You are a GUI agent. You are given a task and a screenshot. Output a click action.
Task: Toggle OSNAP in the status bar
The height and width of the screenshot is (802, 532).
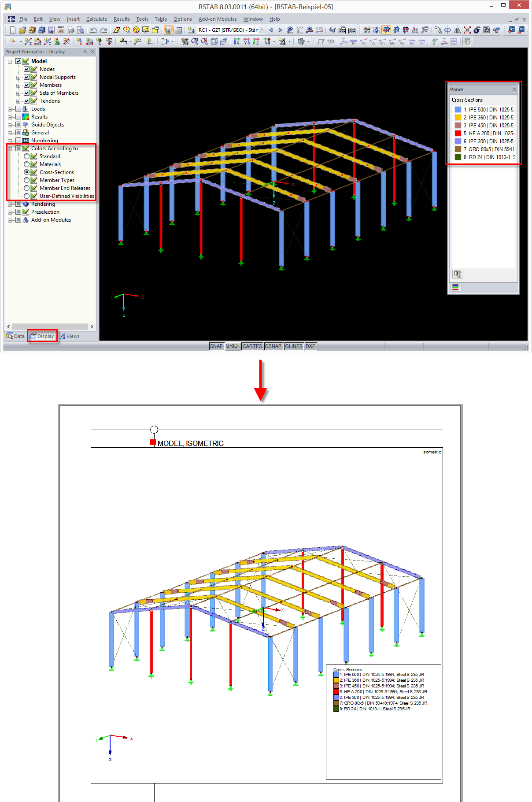273,346
